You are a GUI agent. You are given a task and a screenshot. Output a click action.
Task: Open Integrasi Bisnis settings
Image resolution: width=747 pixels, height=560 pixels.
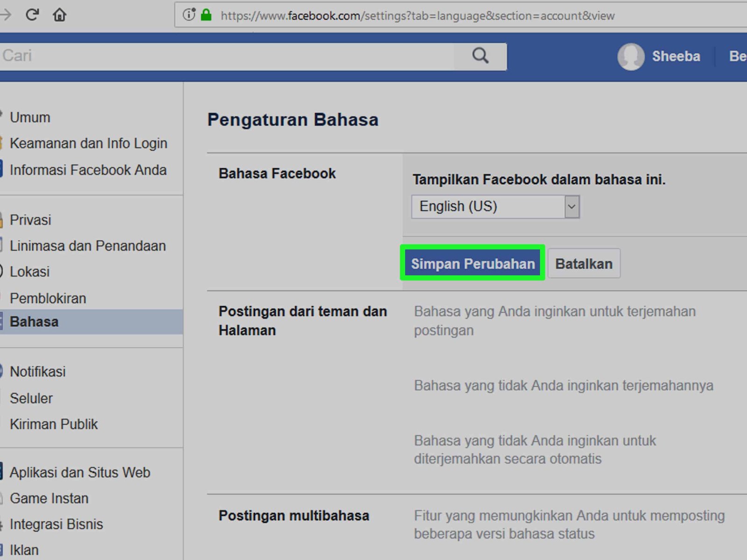[56, 524]
